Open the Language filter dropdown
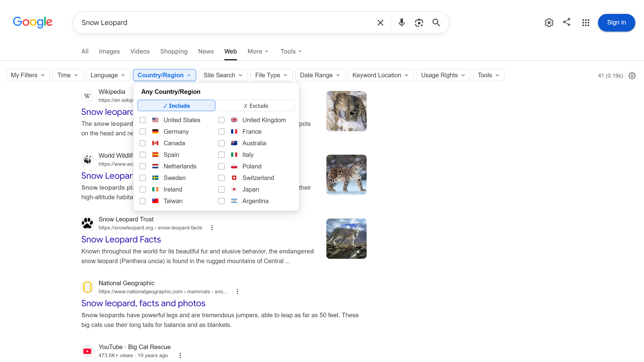The height and width of the screenshot is (362, 644). point(108,75)
